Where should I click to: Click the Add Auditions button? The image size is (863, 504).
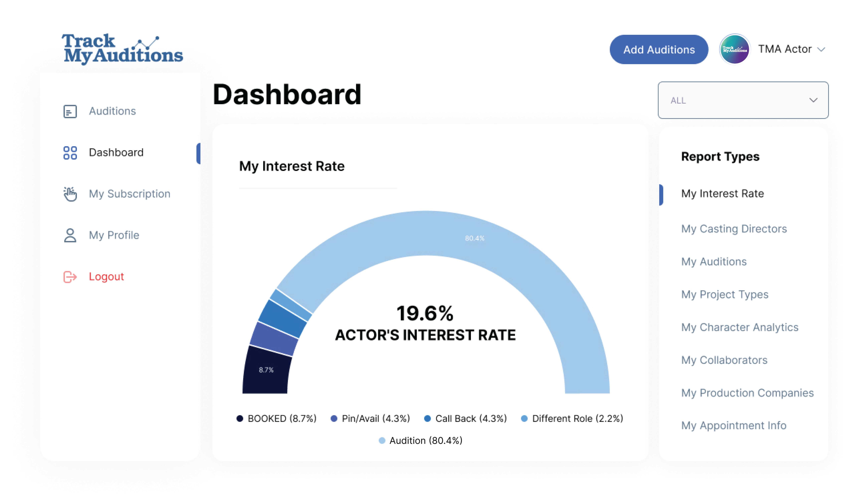click(x=659, y=50)
